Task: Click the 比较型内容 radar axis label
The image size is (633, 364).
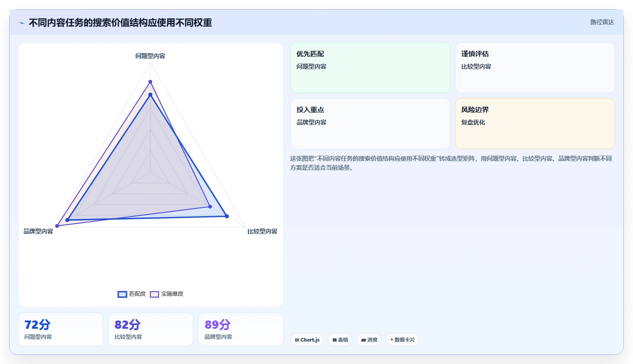Action: point(262,231)
